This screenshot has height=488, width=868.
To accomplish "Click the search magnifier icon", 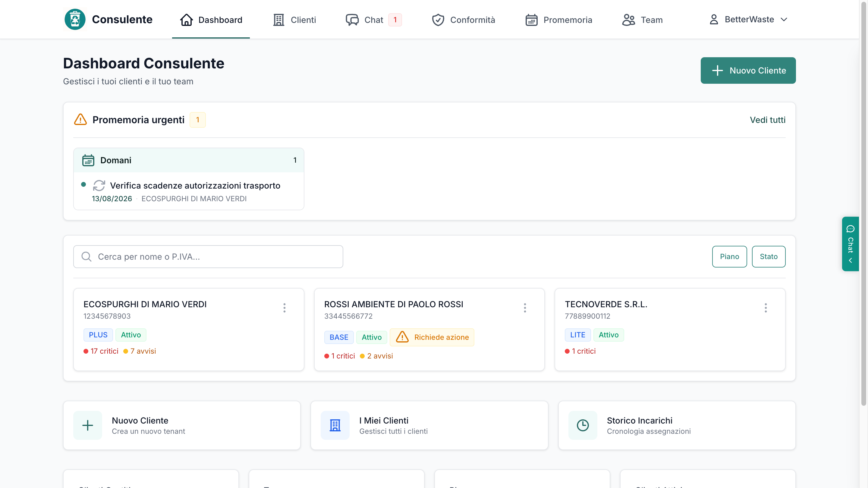I will tap(86, 257).
